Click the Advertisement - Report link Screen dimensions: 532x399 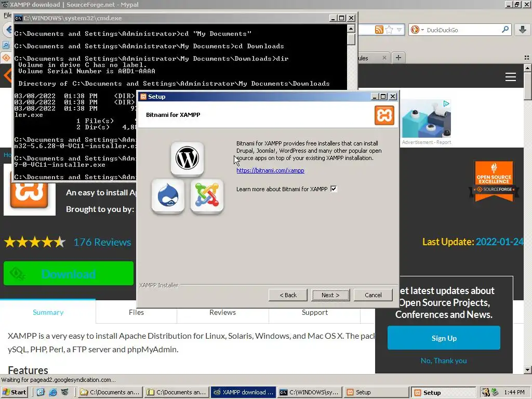coord(427,142)
